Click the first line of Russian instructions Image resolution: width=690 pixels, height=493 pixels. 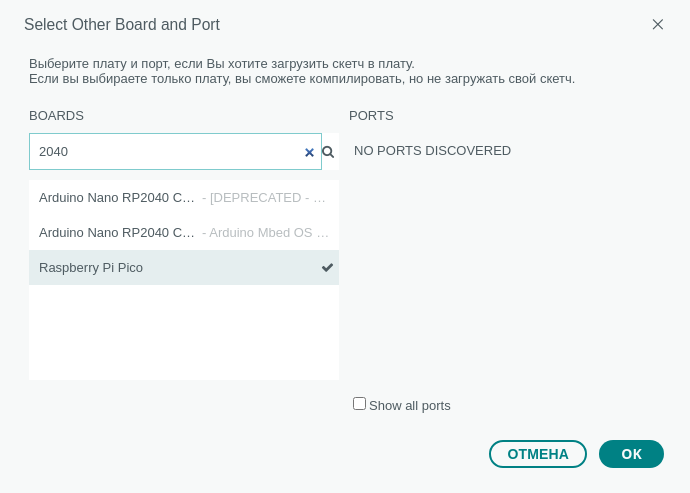coord(222,64)
